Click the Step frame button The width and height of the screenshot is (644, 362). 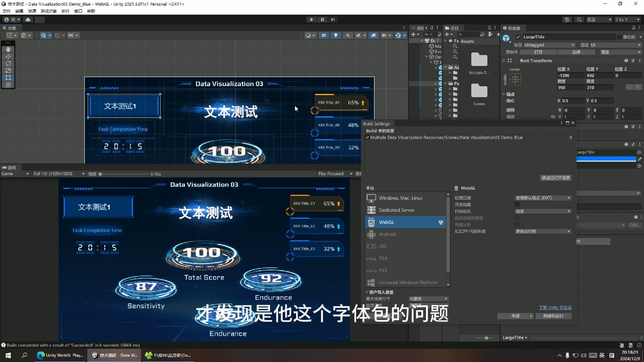[332, 19]
